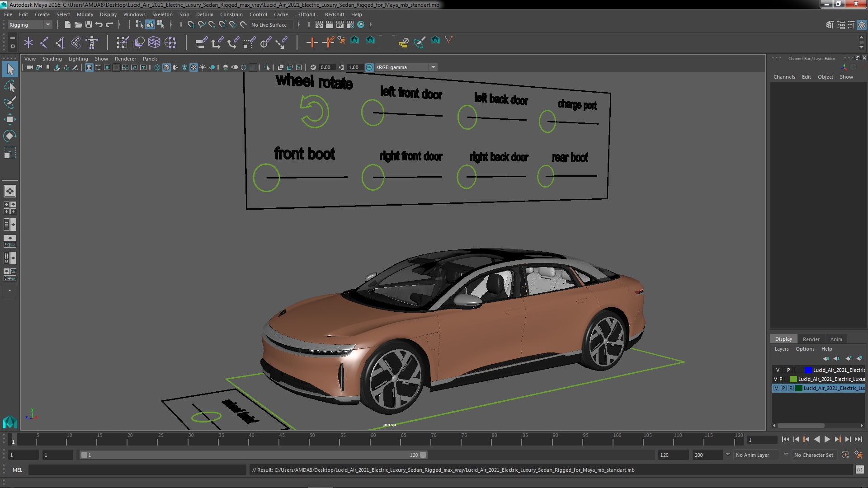Open the Render Settings window
868x488 pixels.
tap(350, 24)
